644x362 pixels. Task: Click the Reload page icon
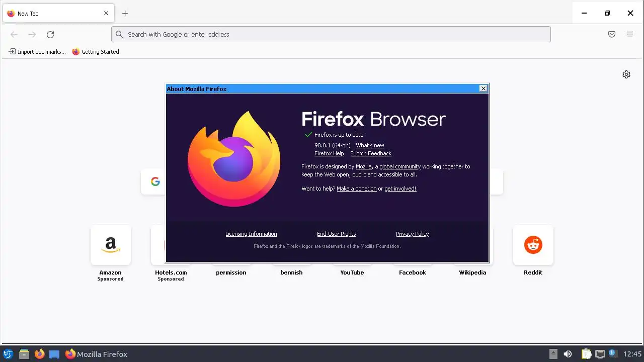(x=50, y=34)
